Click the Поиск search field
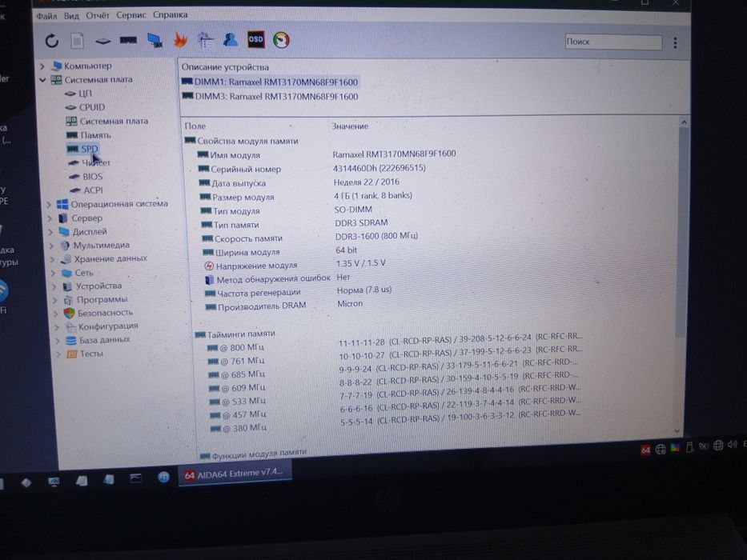 click(613, 42)
